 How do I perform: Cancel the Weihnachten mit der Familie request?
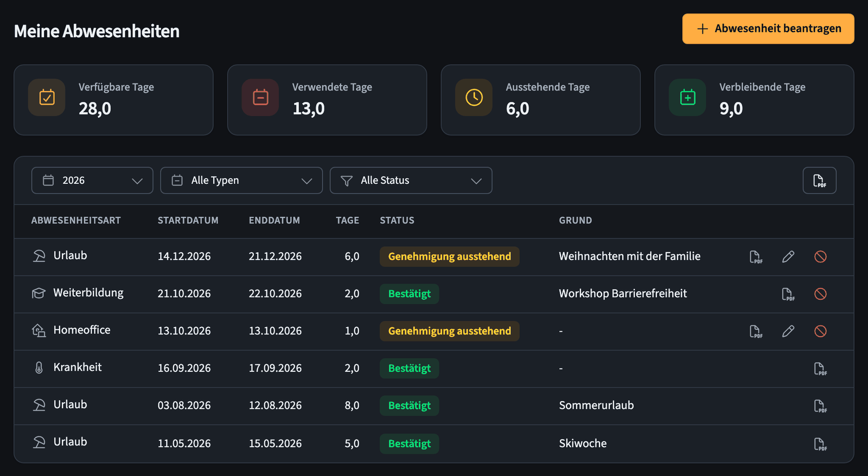(820, 256)
